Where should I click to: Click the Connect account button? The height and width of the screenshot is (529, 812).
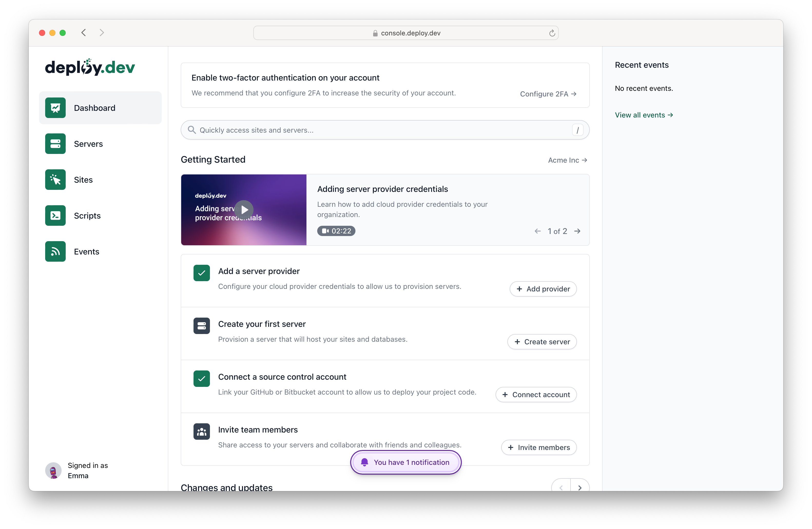(x=536, y=395)
